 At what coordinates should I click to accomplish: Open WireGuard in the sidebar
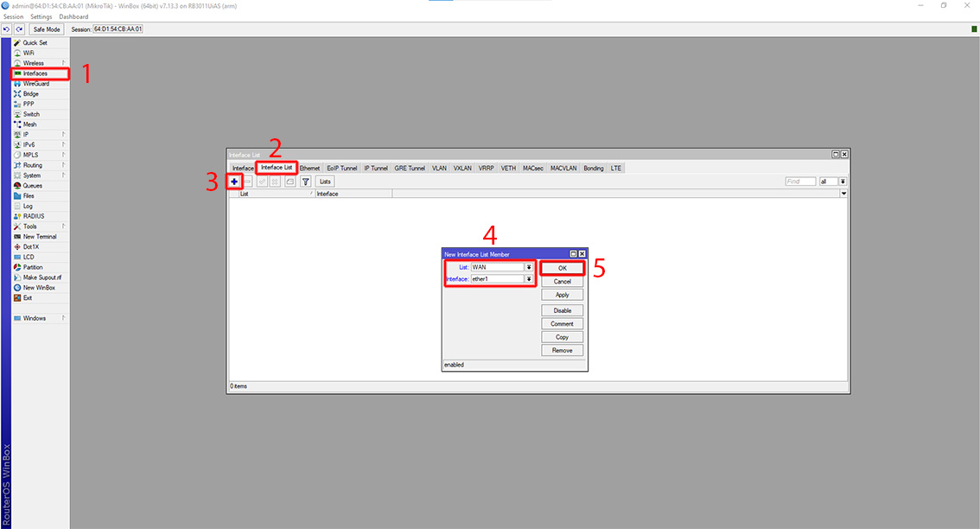[41, 84]
